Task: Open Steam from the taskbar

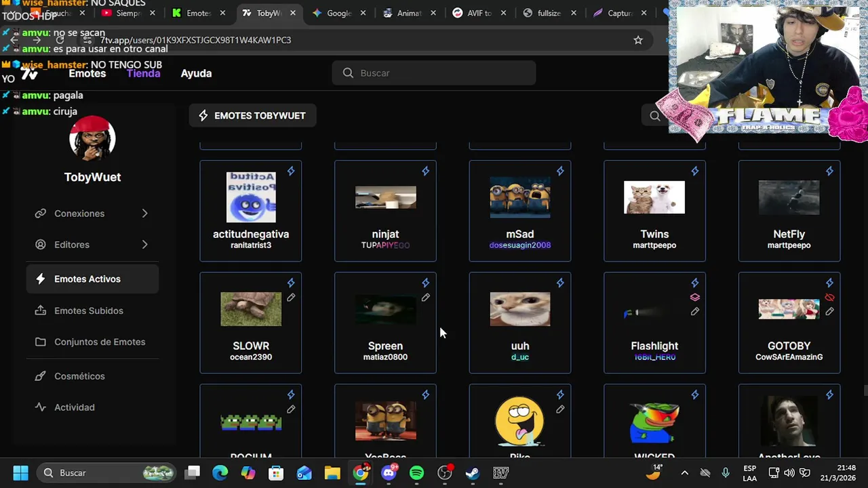Action: [x=473, y=473]
